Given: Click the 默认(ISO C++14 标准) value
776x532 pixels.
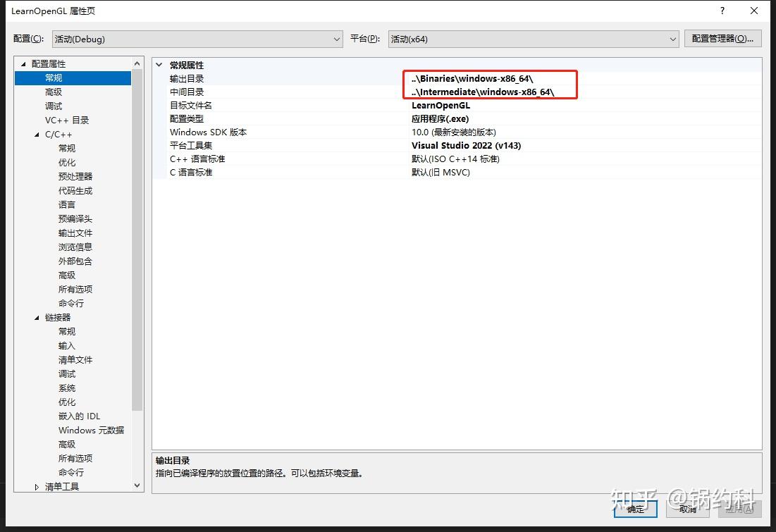Looking at the screenshot, I should [x=455, y=159].
